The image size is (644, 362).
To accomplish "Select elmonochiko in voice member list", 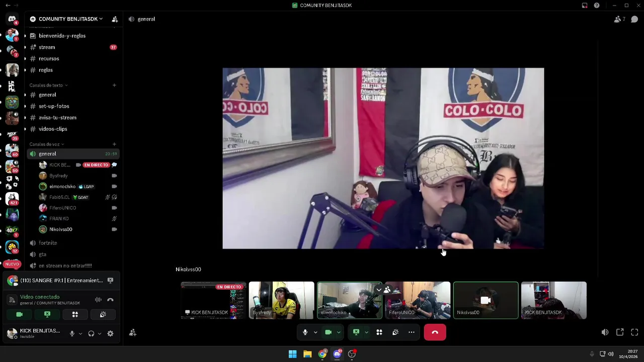I will [78, 187].
